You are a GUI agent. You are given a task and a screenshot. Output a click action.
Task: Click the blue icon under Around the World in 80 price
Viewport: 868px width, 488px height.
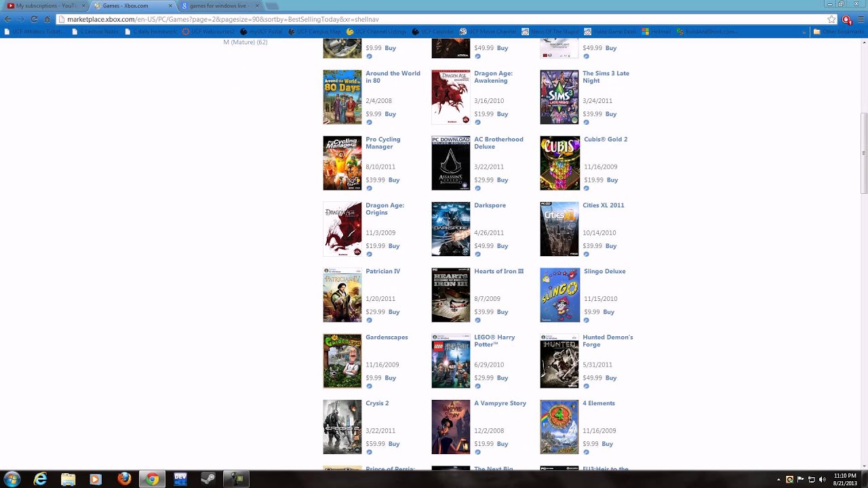point(369,123)
